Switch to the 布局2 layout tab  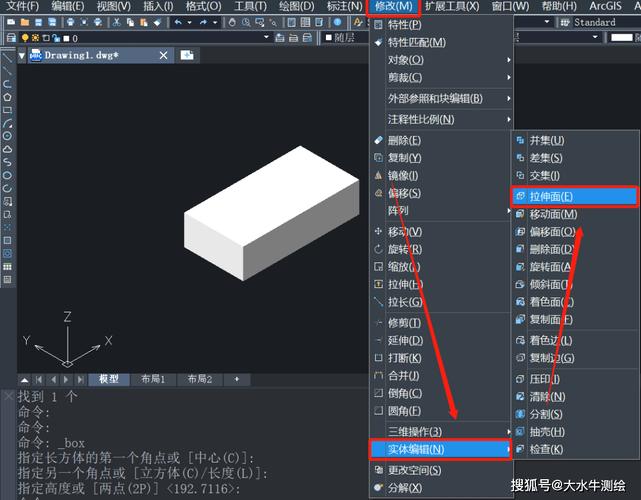[x=199, y=379]
